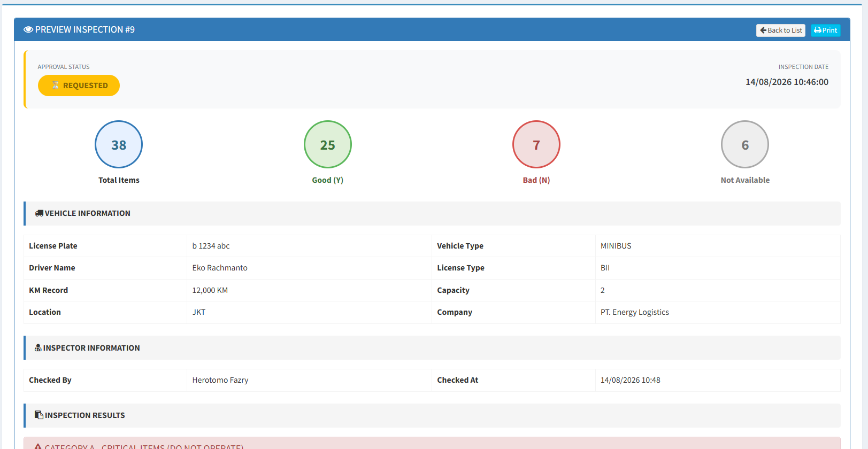Image resolution: width=868 pixels, height=449 pixels.
Task: Click the Preview Inspection #9 title
Action: point(85,30)
